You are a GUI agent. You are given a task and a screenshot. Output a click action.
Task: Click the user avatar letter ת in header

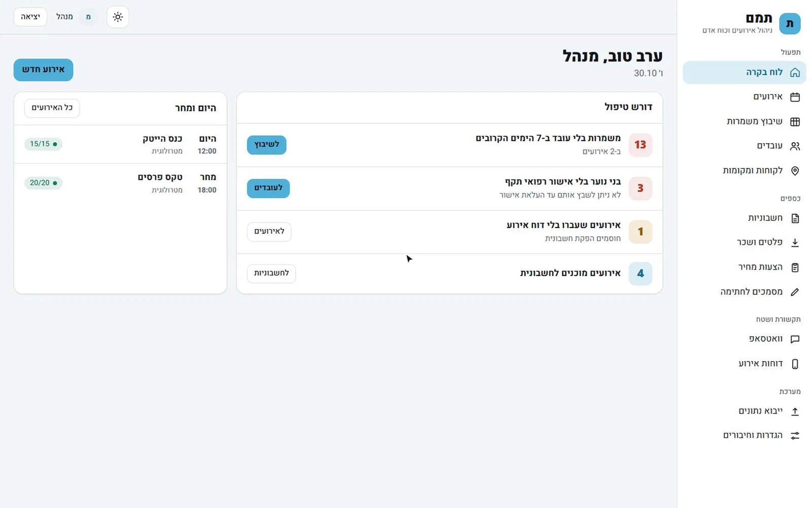click(x=88, y=17)
